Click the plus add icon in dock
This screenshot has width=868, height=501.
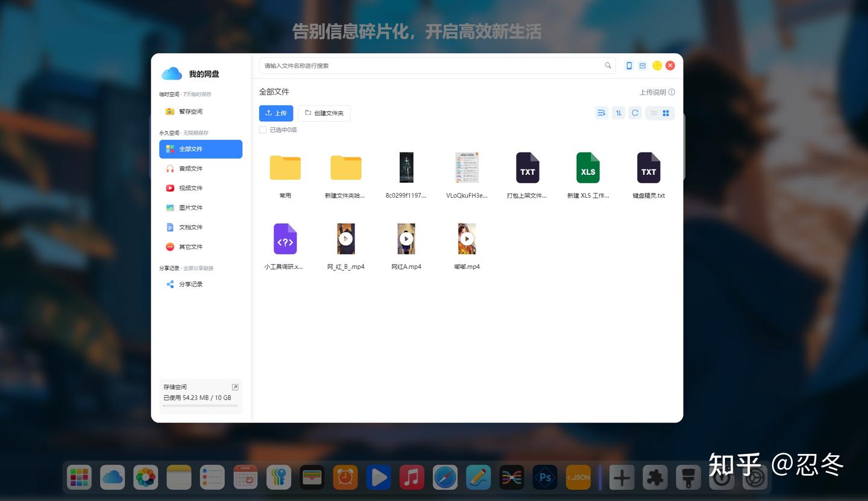click(621, 479)
